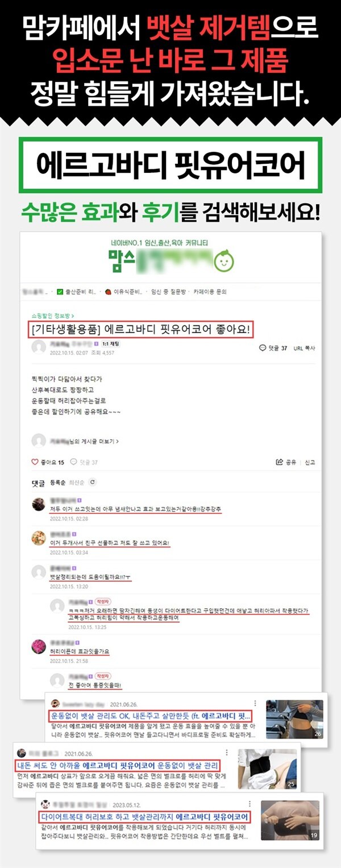Expand 님의 게시글 더보기 arrow
The width and height of the screenshot is (341, 868).
[x=117, y=441]
